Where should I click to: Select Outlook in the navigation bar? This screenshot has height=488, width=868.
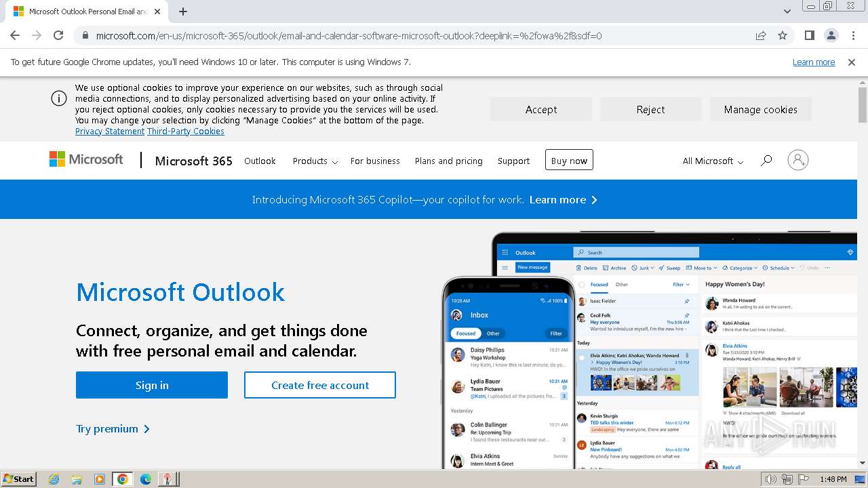click(x=260, y=161)
